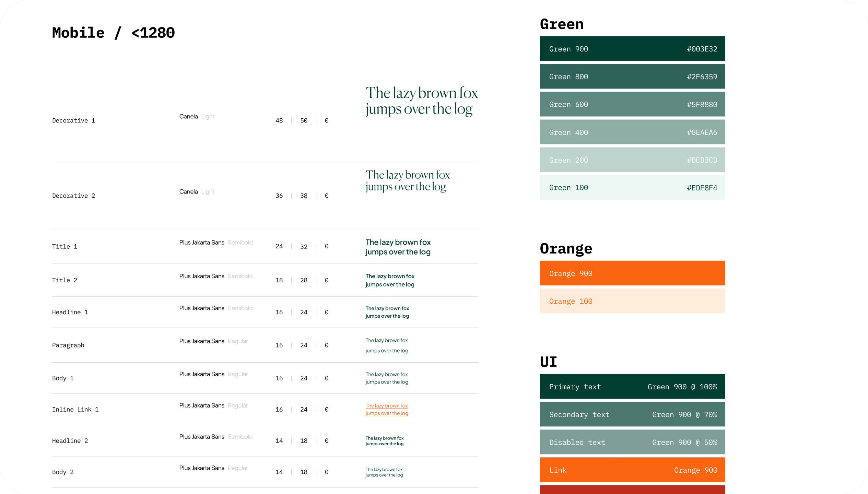Image resolution: width=868 pixels, height=494 pixels.
Task: Click the "#BED3CD" hex value
Action: tap(702, 160)
